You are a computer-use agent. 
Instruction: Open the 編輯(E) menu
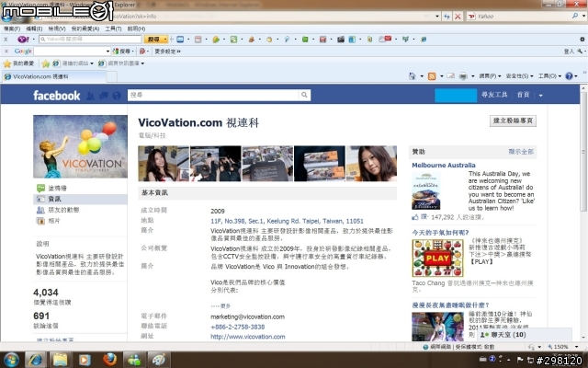(x=34, y=29)
